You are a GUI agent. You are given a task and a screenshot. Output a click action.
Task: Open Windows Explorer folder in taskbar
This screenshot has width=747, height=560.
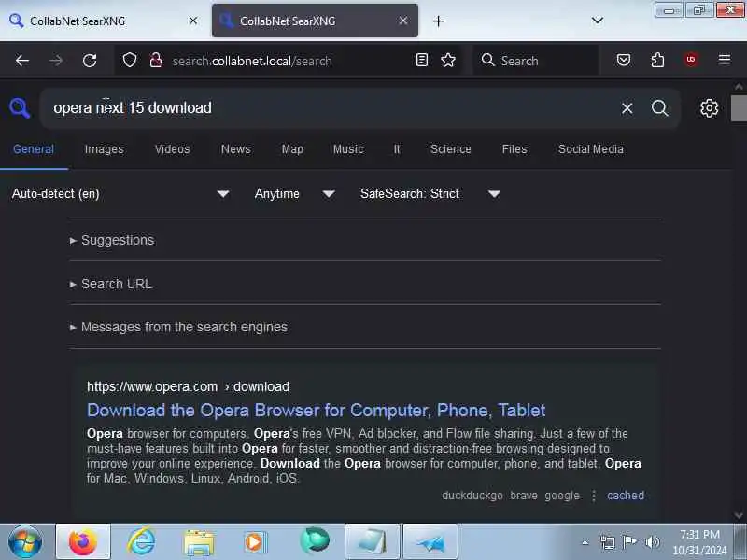(x=199, y=542)
